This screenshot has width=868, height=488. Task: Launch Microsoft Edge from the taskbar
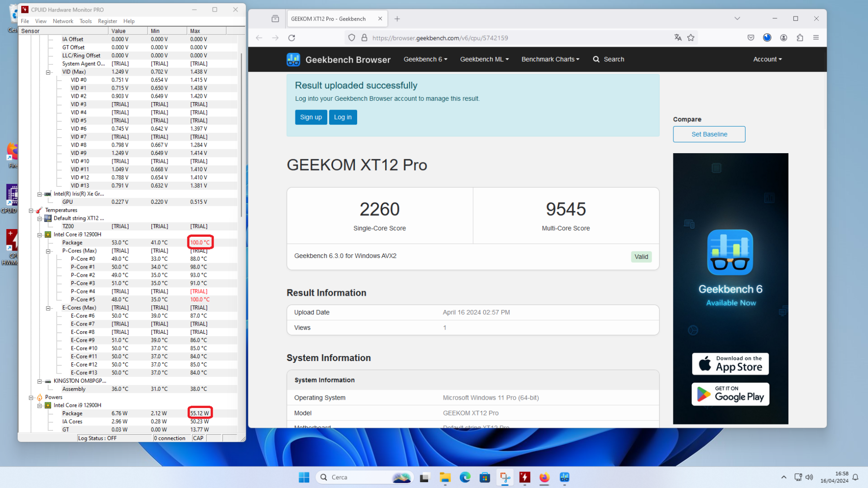465,477
